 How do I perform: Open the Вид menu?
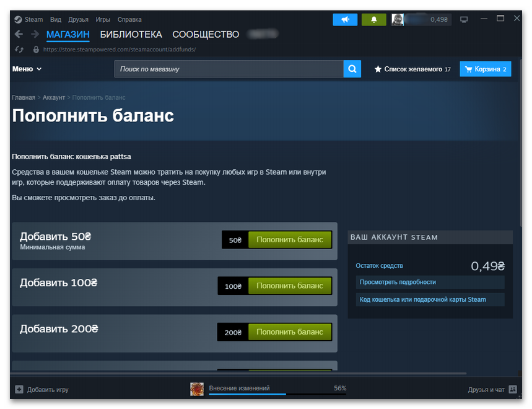click(56, 20)
